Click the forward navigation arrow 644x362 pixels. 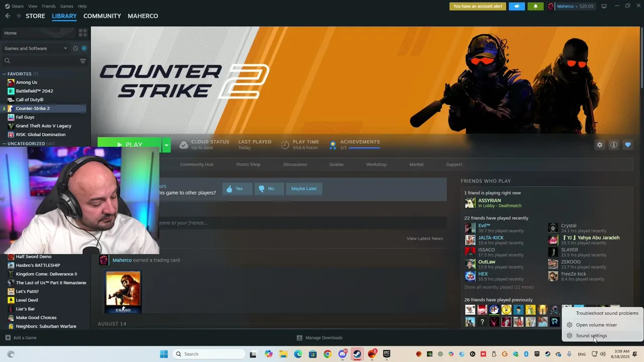click(x=18, y=16)
